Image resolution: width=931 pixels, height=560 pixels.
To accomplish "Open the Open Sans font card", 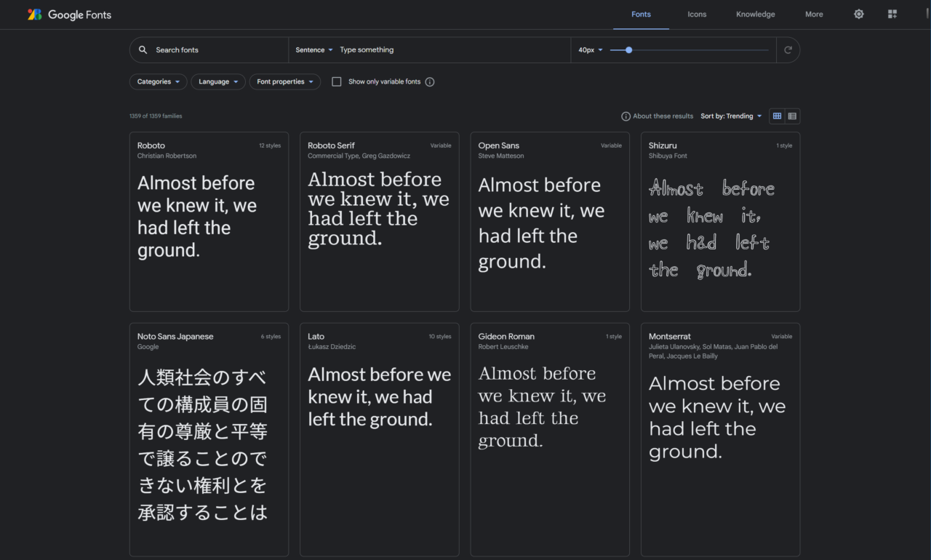I will pos(550,222).
